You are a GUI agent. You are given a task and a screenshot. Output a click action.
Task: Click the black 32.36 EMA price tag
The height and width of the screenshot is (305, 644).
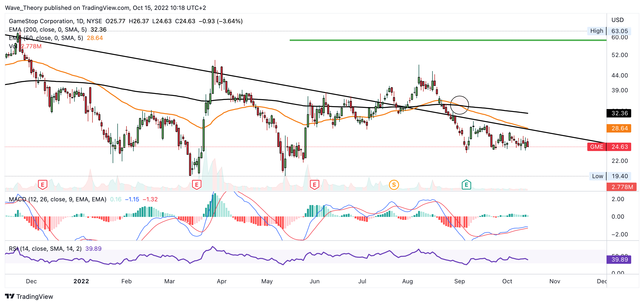pos(619,113)
